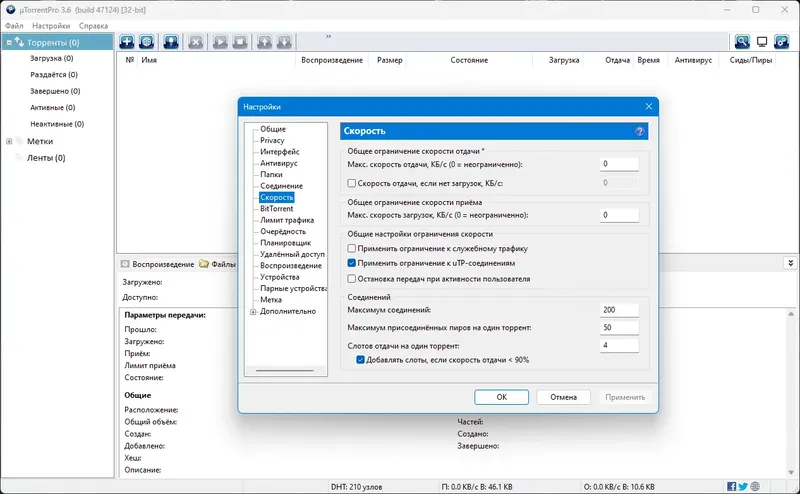Click the Create New Torrent icon
The image size is (800, 494).
(171, 42)
